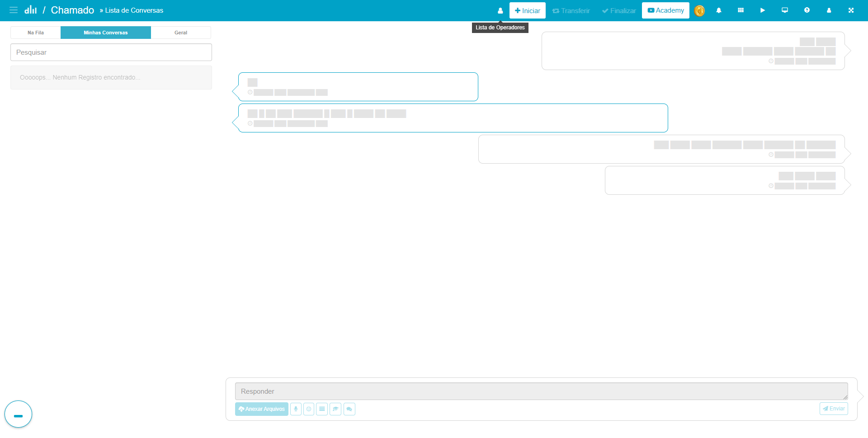Click the 'Nenhum Registro encontrado' message
Image resolution: width=868 pixels, height=438 pixels.
tap(111, 77)
